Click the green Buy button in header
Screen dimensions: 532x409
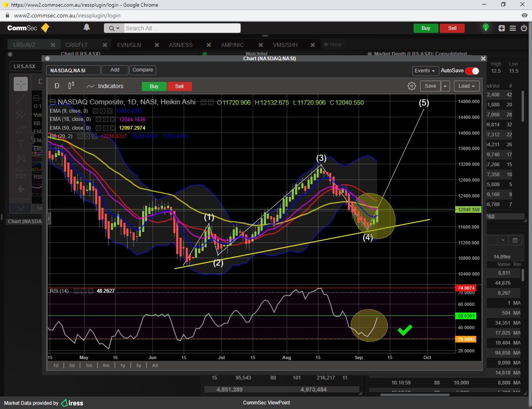[x=426, y=28]
